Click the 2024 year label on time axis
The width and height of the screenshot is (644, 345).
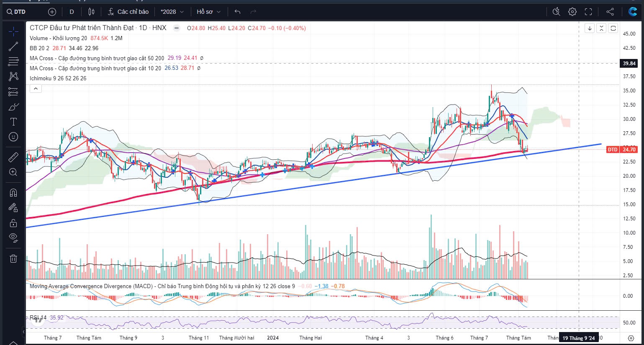(x=272, y=338)
